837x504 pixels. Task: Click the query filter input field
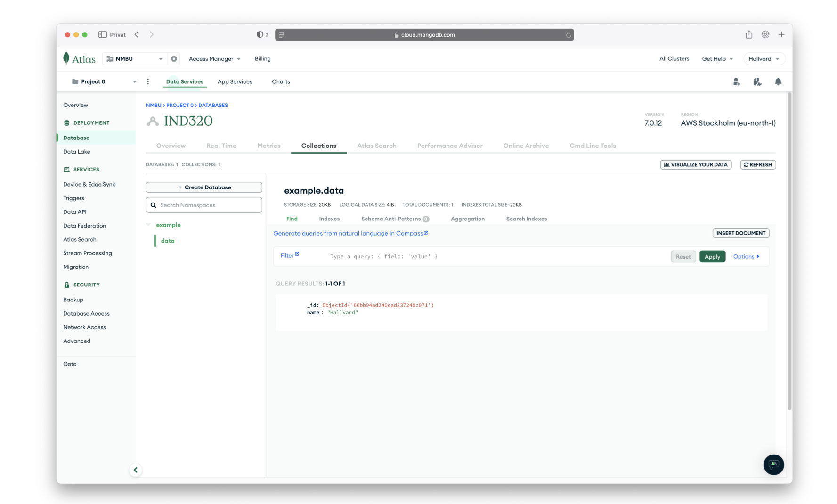point(497,256)
